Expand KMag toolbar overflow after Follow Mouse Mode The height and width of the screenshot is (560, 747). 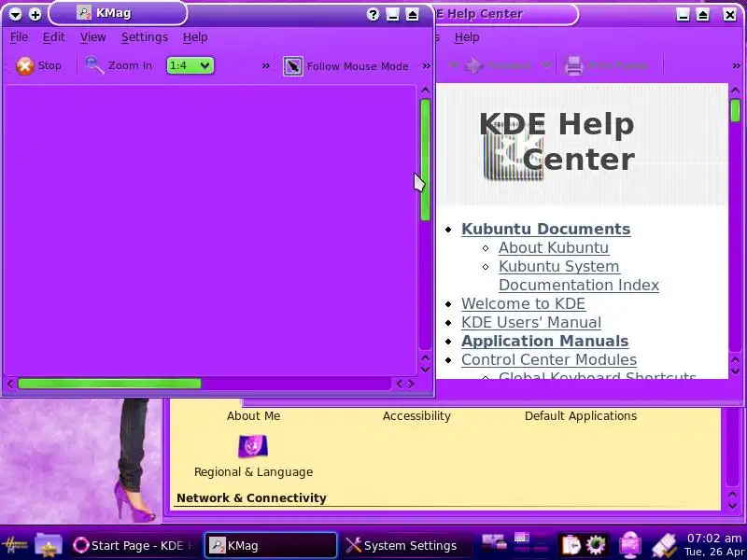coord(427,65)
